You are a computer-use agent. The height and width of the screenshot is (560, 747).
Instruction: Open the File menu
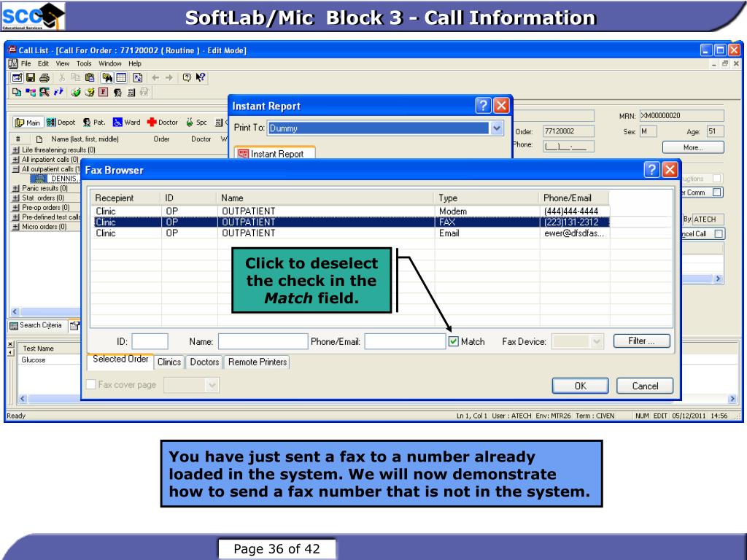(x=26, y=63)
